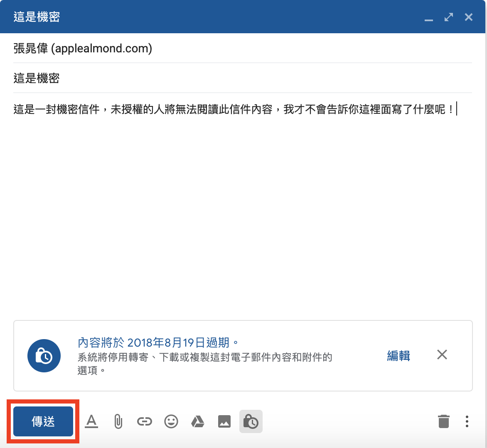
Task: Dismiss the confidential mode expiry notice
Action: [x=442, y=354]
